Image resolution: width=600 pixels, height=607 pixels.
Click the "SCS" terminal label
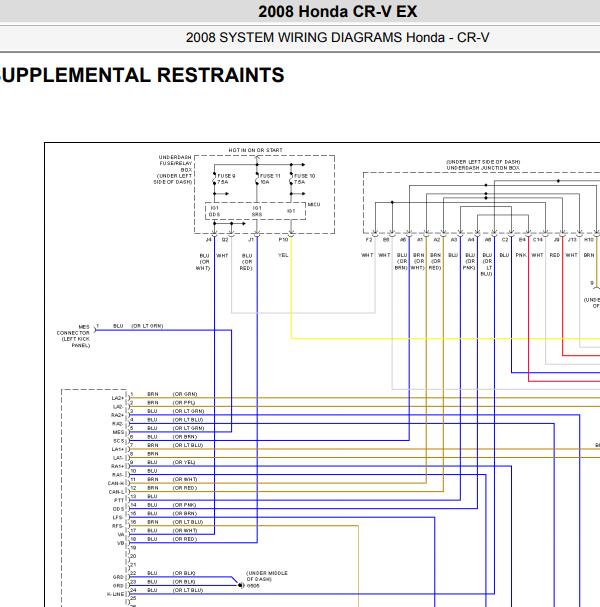point(118,441)
